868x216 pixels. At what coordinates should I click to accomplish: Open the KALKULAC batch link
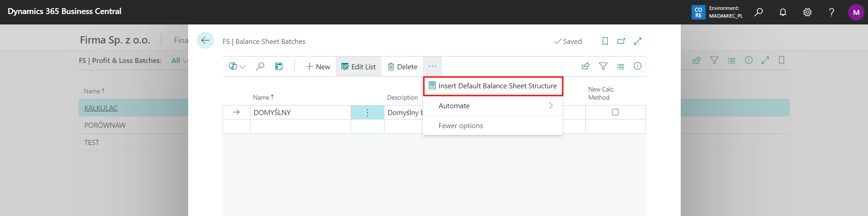click(x=101, y=108)
